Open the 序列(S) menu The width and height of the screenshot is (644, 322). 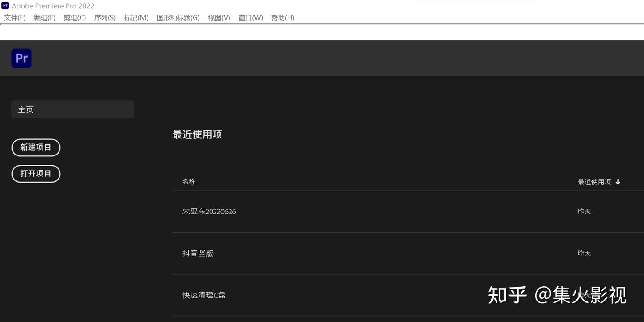click(105, 18)
